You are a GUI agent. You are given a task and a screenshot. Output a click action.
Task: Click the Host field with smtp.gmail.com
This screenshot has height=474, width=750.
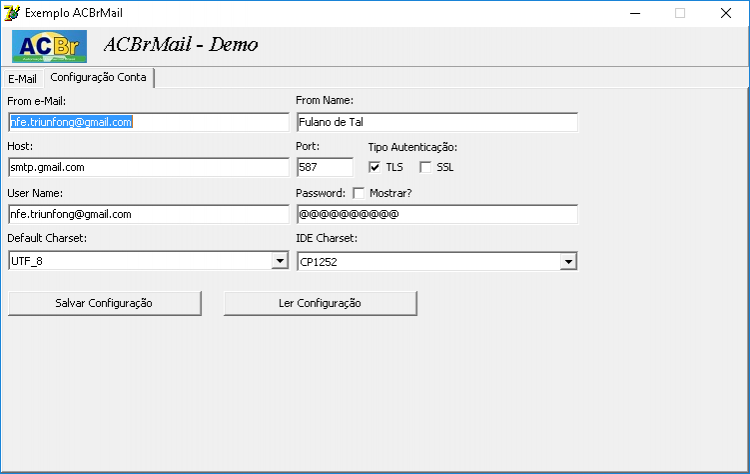pyautogui.click(x=149, y=167)
